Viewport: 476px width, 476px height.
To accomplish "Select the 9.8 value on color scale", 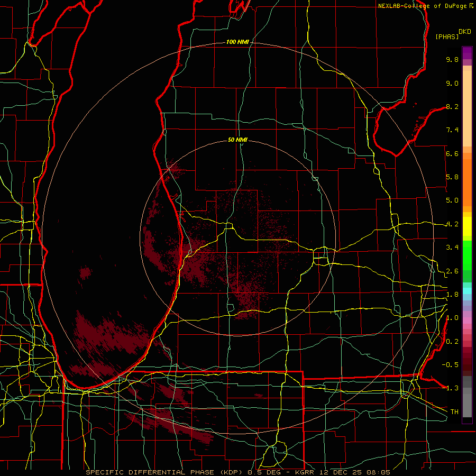I will tap(452, 59).
